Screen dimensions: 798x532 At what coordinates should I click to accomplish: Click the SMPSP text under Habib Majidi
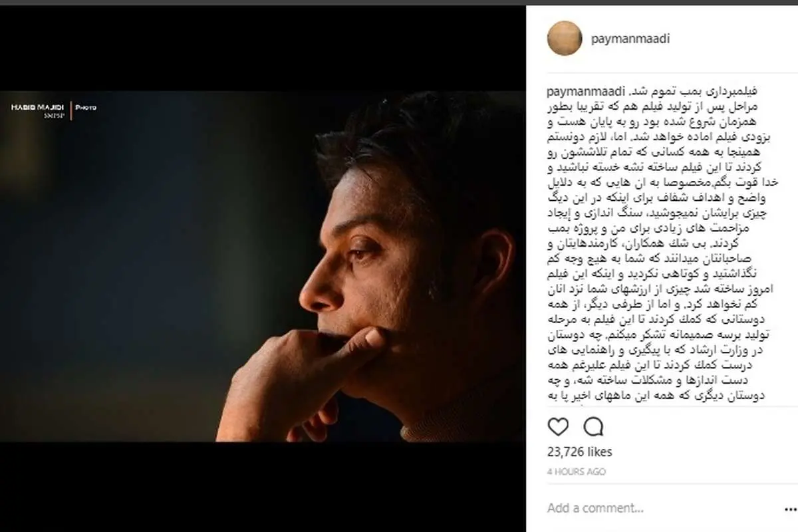click(54, 116)
